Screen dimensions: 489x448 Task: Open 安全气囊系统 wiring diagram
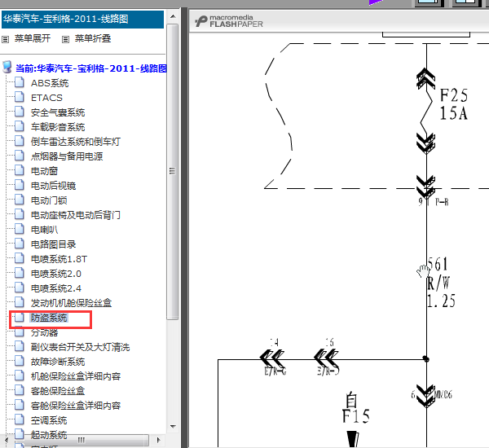58,112
